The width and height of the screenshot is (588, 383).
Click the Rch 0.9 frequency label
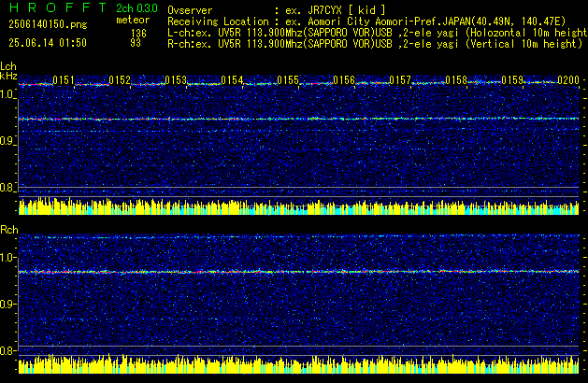pos(7,304)
